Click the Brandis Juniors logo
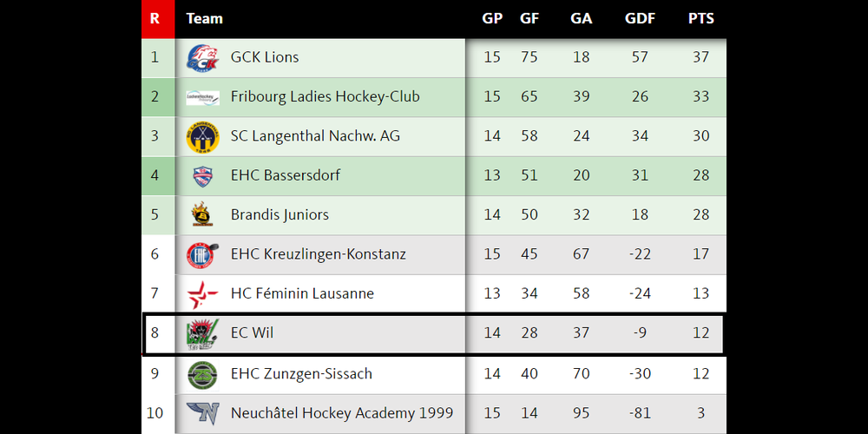 203,214
